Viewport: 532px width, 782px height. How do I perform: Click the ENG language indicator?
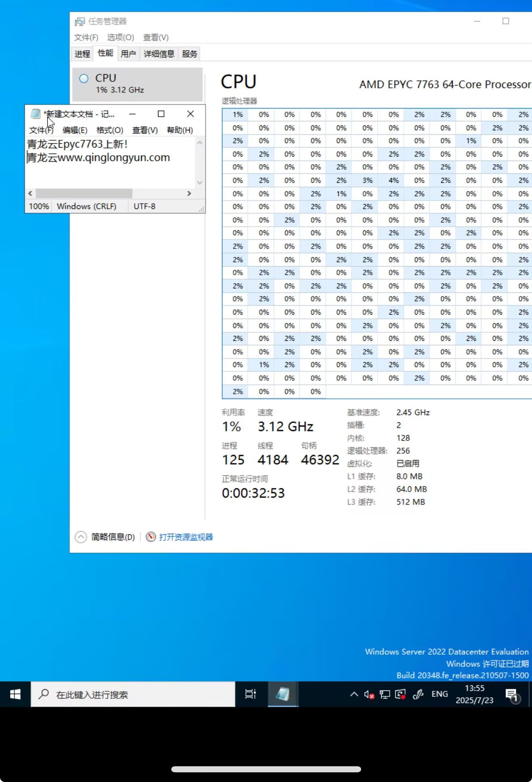[x=439, y=694]
